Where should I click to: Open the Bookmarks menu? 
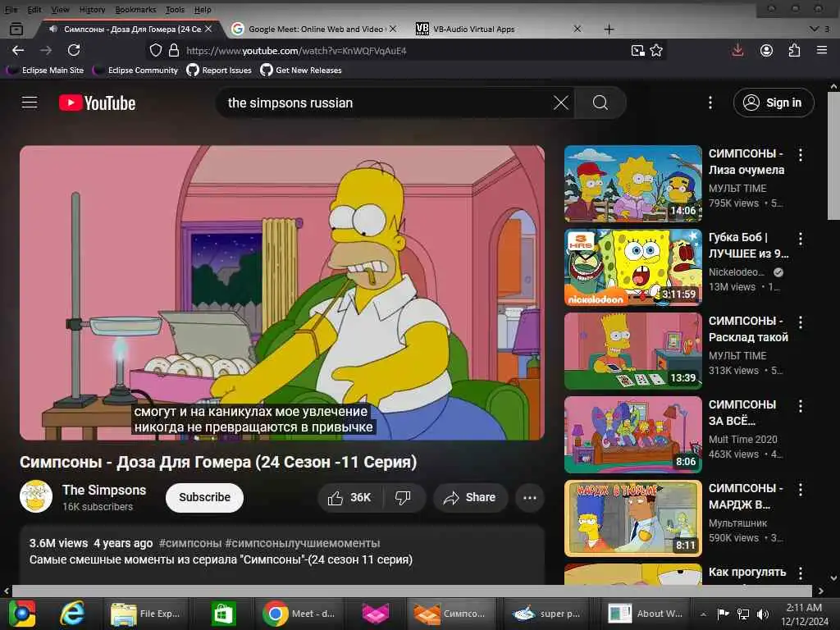point(135,10)
